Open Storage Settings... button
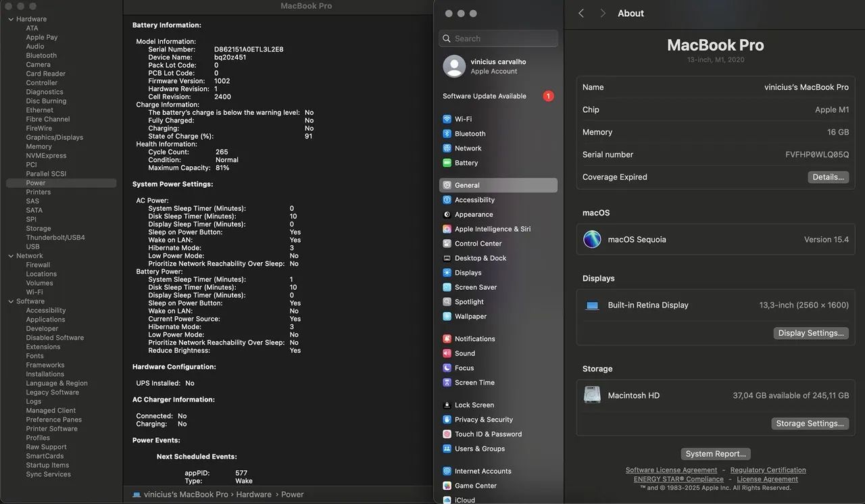 (x=810, y=424)
